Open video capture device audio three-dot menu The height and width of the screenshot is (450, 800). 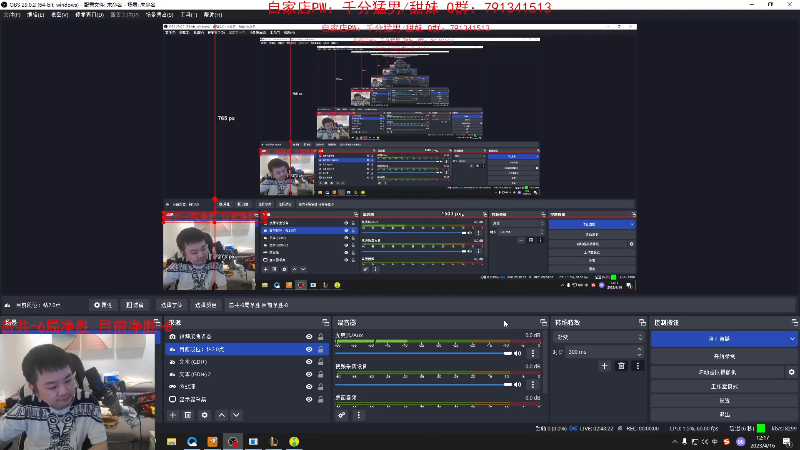point(533,385)
